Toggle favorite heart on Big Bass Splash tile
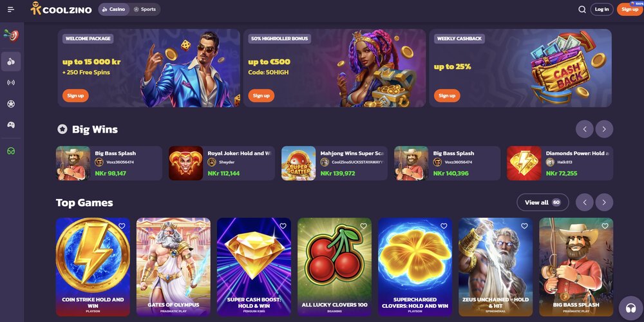Screen dimensions: 644x322 point(605,226)
